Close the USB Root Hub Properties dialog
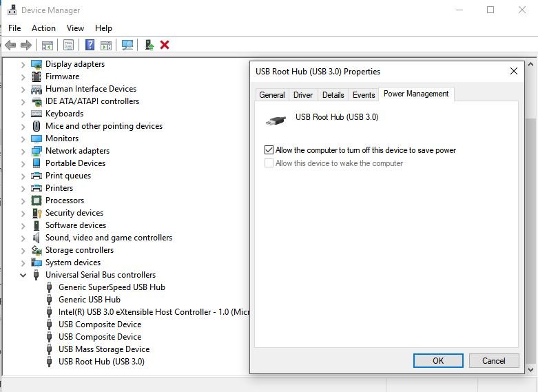538x392 pixels. coord(514,71)
